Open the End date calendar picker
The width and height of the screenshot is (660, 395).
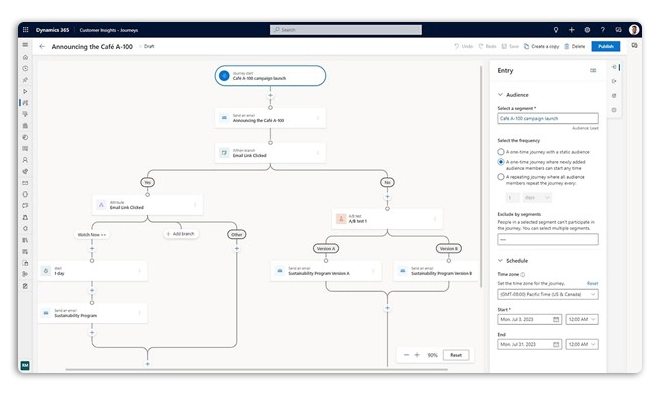(556, 344)
